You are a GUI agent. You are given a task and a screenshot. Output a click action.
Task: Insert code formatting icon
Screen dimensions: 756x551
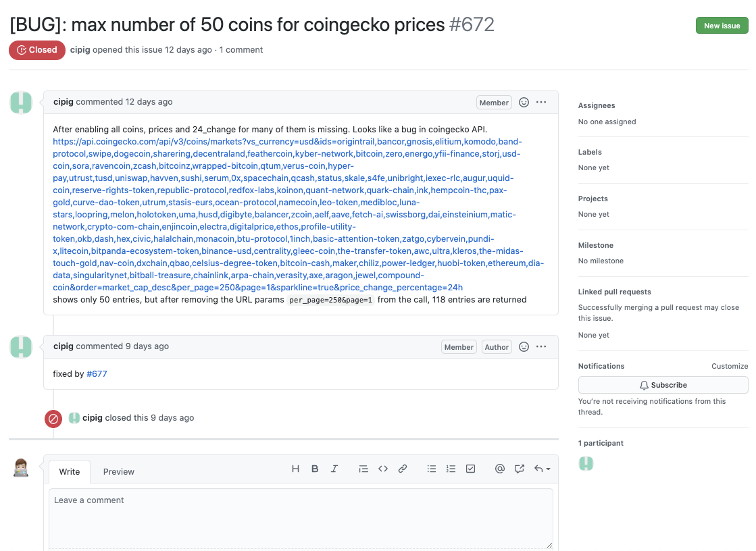tap(383, 469)
